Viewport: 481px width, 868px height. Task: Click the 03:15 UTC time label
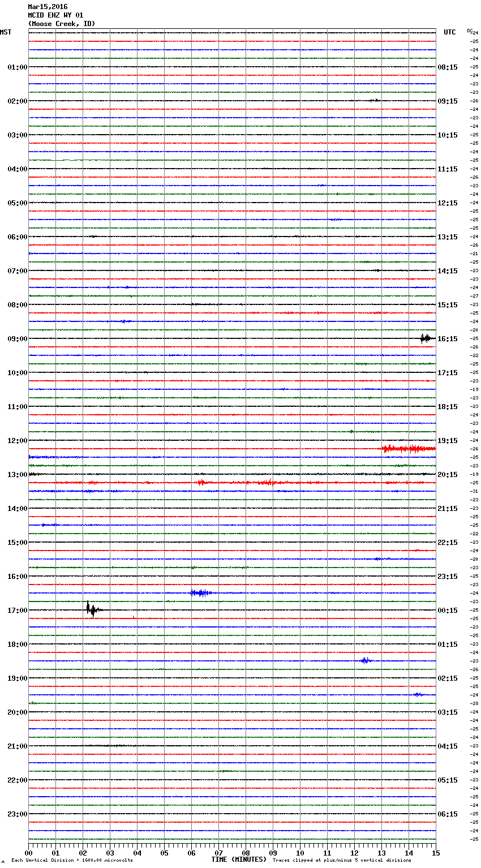[x=448, y=712]
